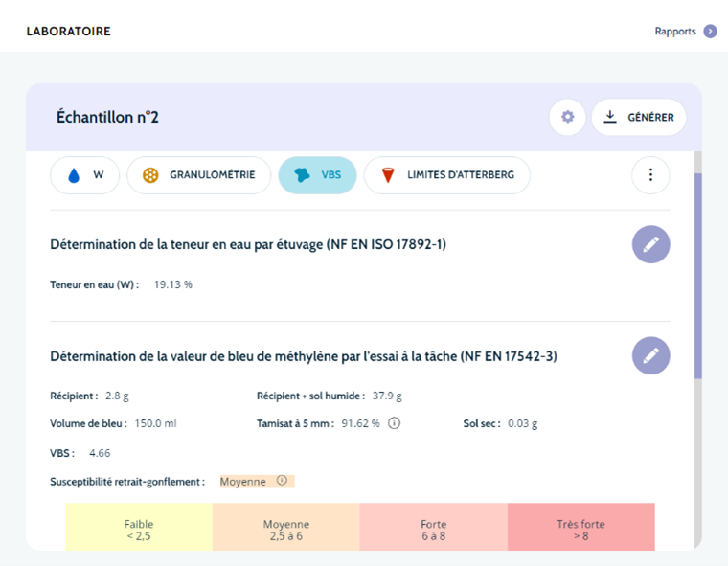Click the Faible < 2,5 color band

click(139, 529)
